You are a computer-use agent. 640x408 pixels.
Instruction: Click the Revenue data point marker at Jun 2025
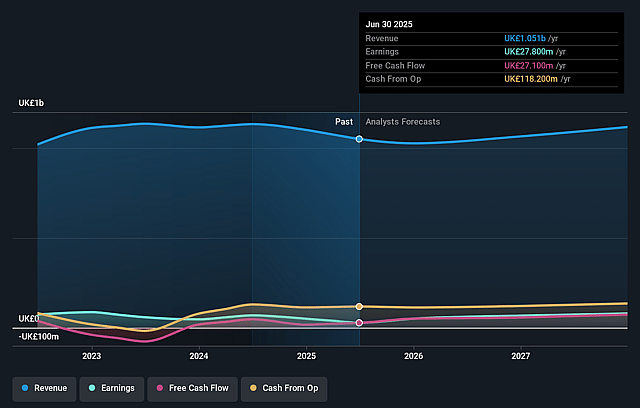tap(359, 139)
